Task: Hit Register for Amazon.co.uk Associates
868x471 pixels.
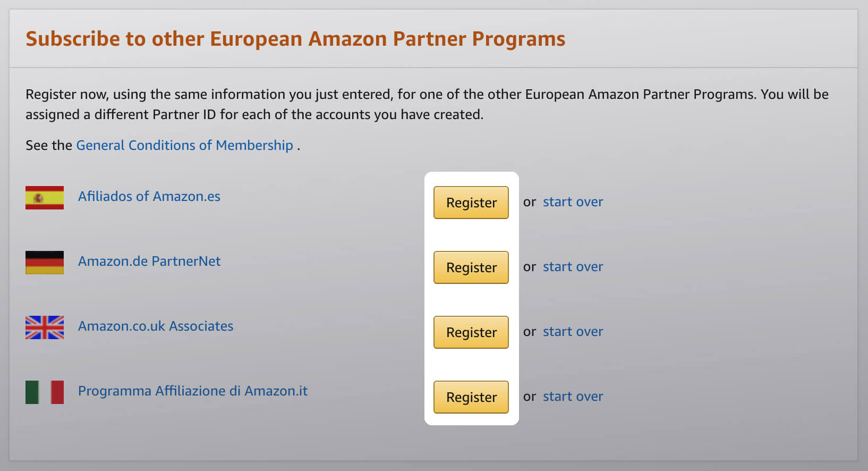Action: tap(471, 332)
